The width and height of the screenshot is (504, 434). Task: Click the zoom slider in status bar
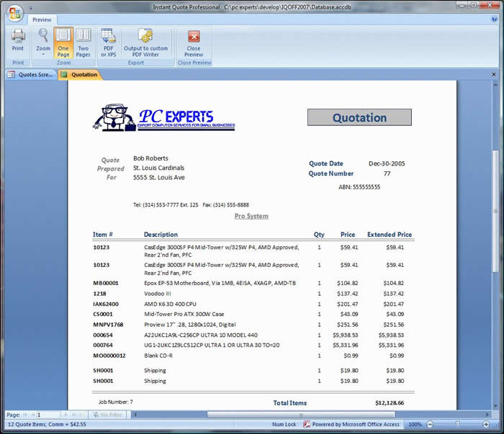click(x=459, y=425)
